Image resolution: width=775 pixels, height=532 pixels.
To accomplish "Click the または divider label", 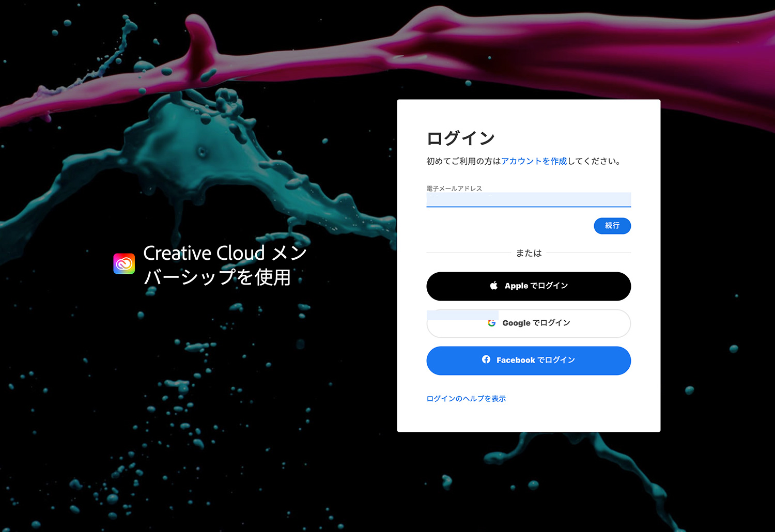I will coord(529,253).
